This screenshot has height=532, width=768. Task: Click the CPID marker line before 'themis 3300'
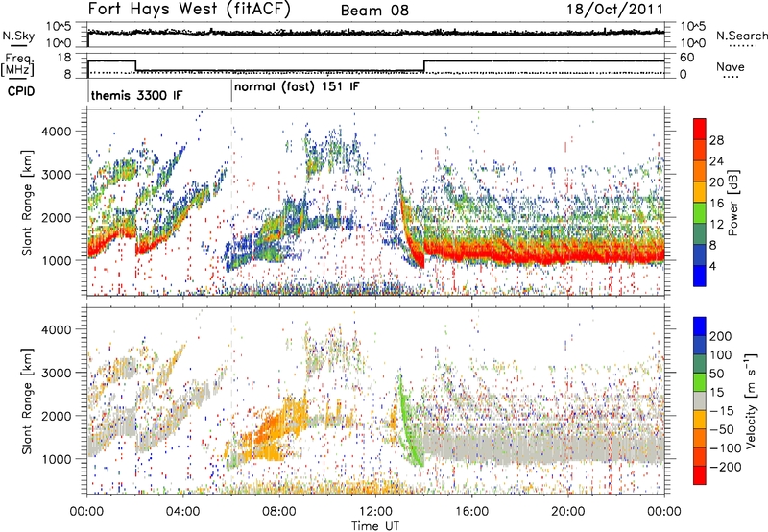(x=88, y=91)
